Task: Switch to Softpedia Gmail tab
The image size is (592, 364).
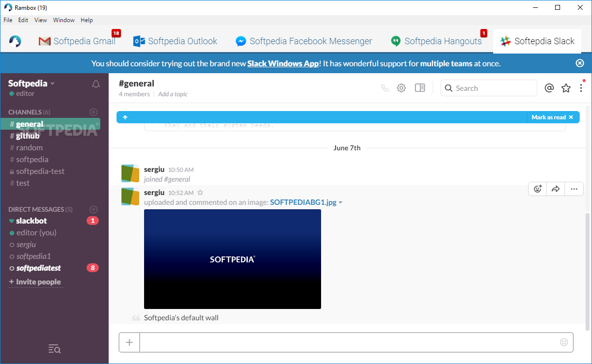Action: (x=77, y=41)
